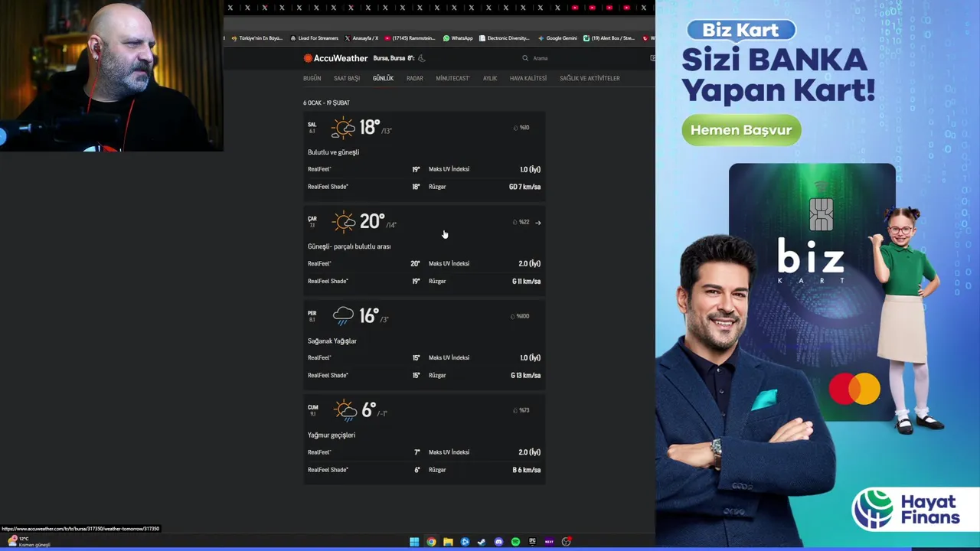Screen dimensions: 980x551
Task: Select the GÜNLÜK tab
Action: pos(383,78)
